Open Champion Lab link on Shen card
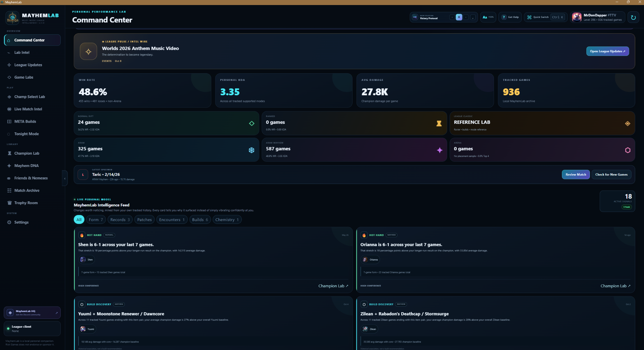 tap(333, 286)
